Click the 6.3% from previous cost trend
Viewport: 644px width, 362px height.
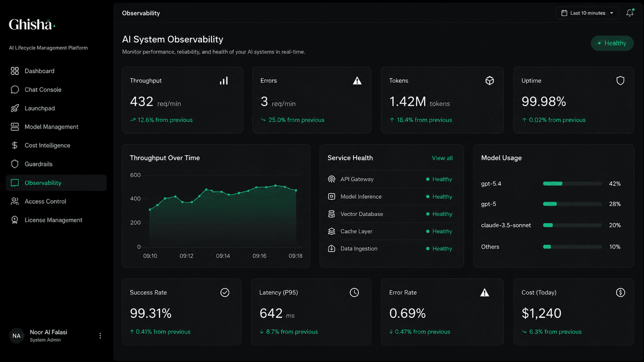[x=551, y=332]
